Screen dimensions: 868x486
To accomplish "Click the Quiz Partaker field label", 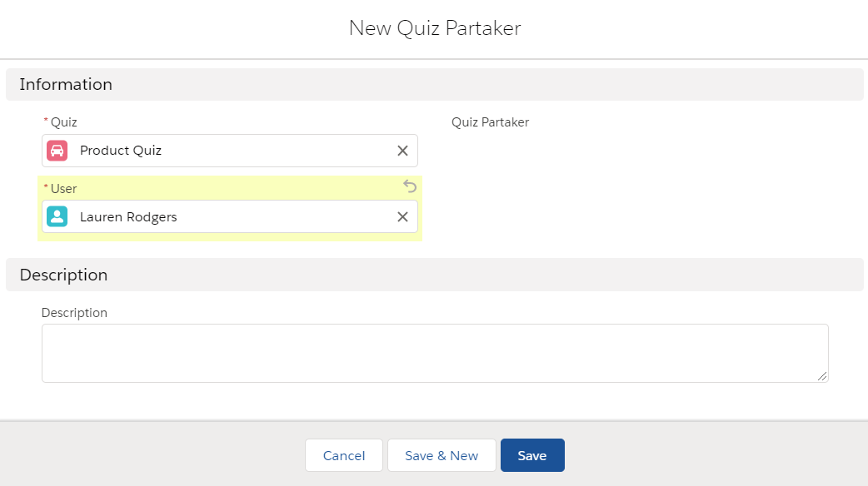I will (489, 121).
